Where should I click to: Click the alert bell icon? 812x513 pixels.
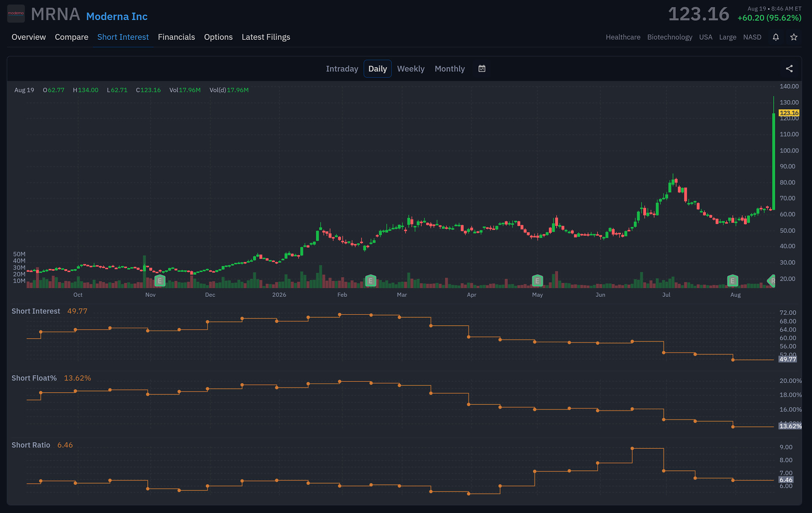[x=776, y=37]
